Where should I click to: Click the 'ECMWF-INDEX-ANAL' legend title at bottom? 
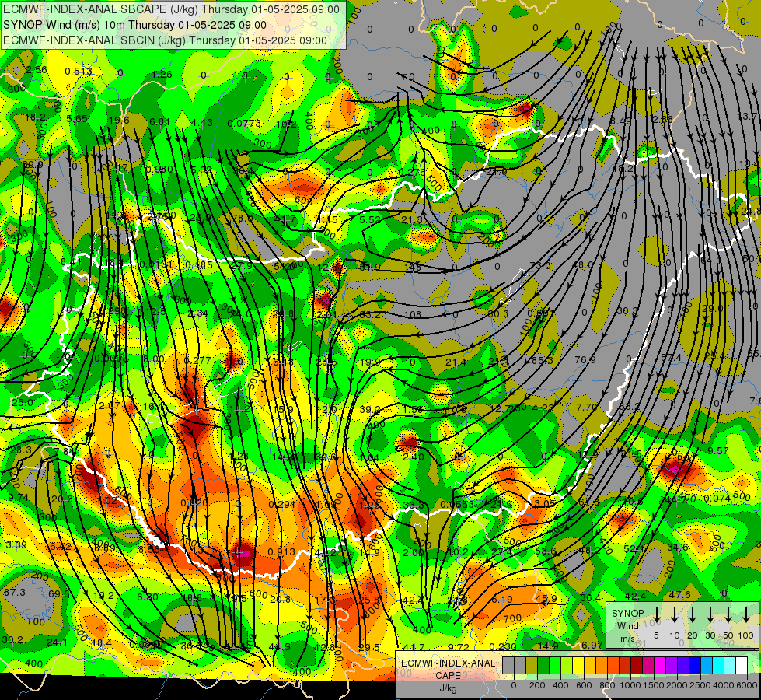point(448,663)
